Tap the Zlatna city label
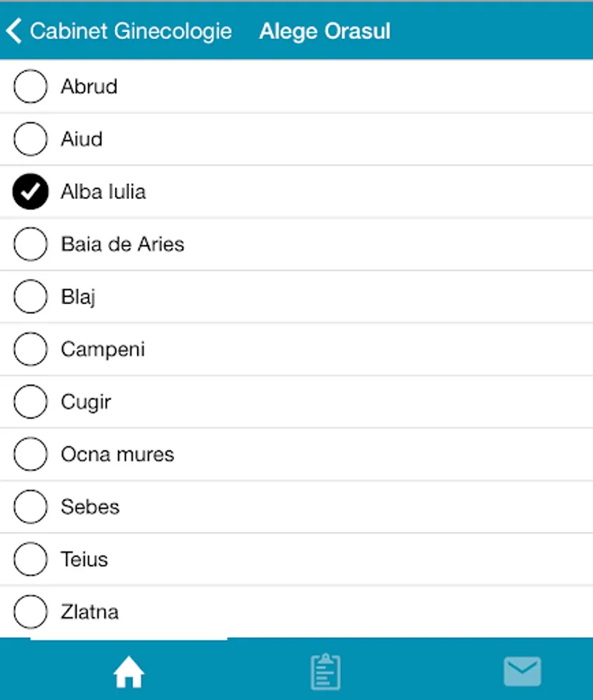593x700 pixels. (x=90, y=612)
